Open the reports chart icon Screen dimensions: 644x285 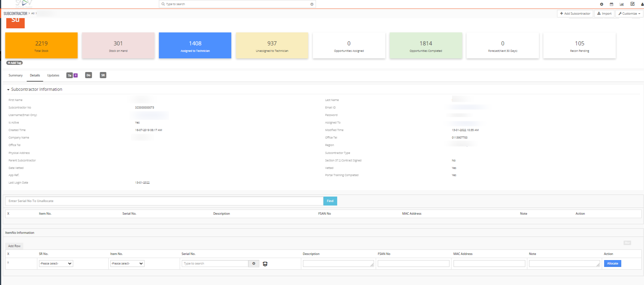coord(622,4)
